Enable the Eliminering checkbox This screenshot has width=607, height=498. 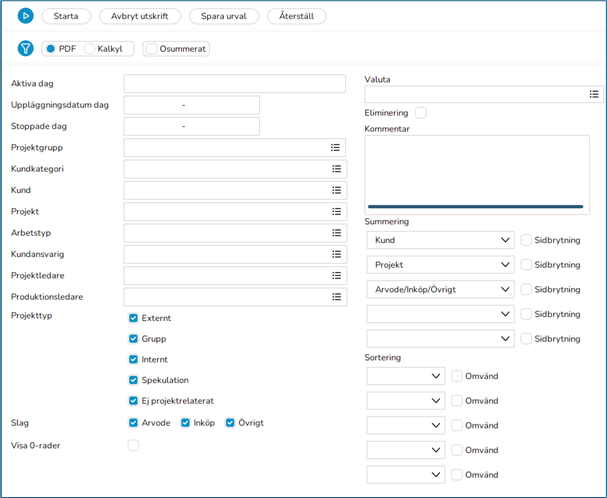tap(421, 113)
